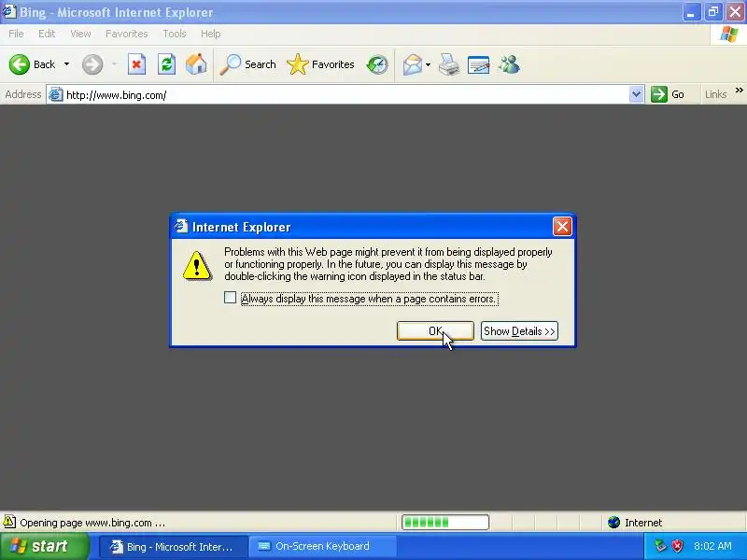Check 'Always display this message' checkbox

(230, 298)
